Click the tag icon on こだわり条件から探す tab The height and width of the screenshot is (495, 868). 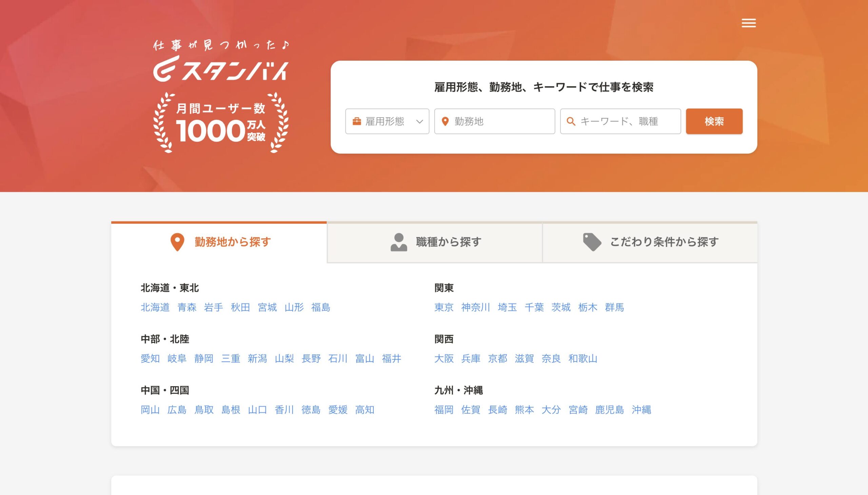(592, 242)
